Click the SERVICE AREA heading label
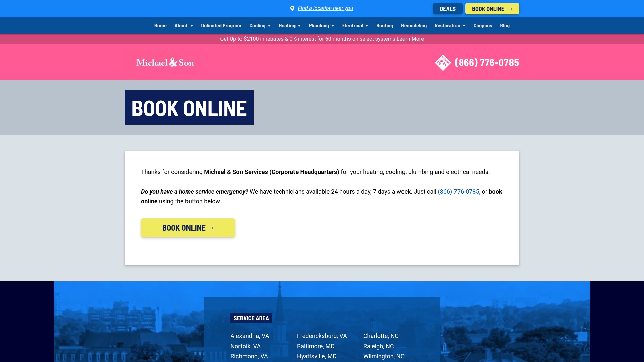This screenshot has height=362, width=644. (x=251, y=318)
